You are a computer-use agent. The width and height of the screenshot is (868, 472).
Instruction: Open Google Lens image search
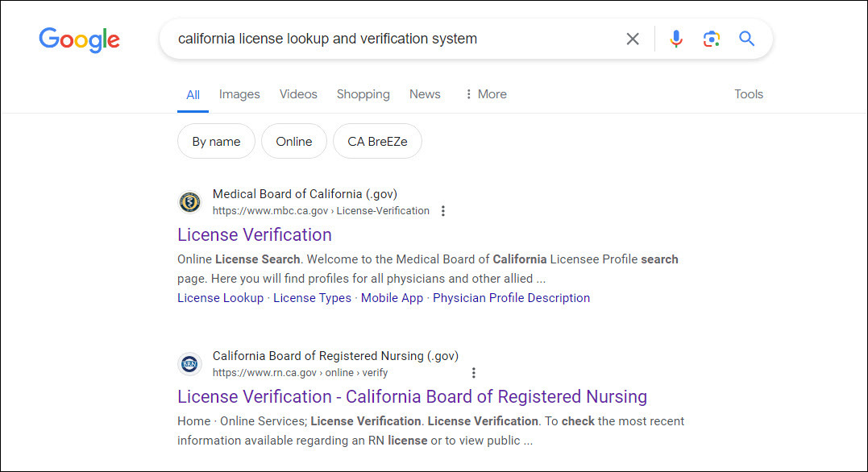click(x=711, y=38)
